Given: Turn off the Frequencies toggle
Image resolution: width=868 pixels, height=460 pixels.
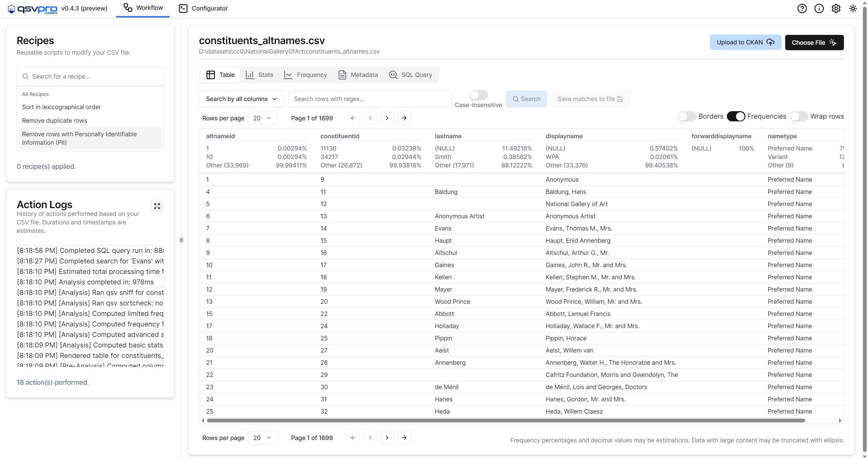Looking at the screenshot, I should point(736,116).
